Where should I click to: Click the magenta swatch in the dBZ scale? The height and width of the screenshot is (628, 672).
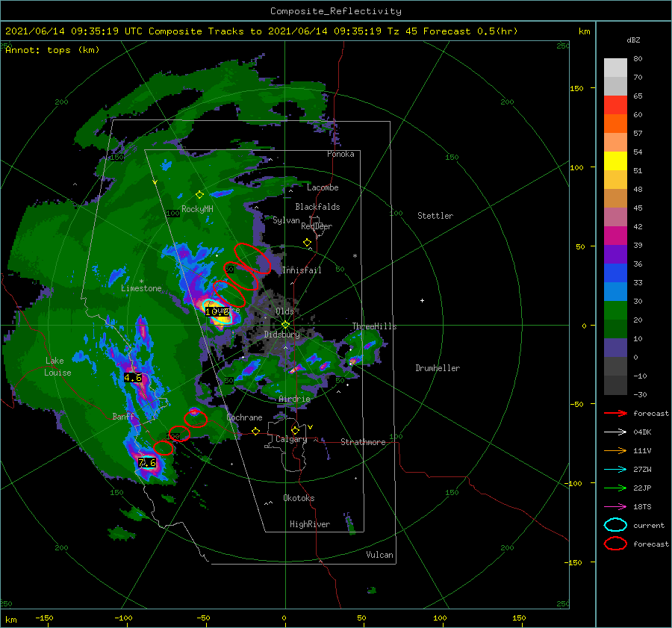(x=615, y=235)
